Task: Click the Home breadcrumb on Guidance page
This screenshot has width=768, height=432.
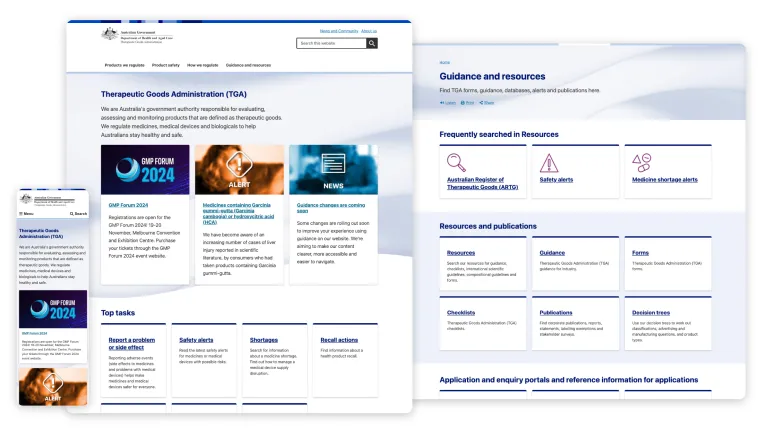Action: tap(444, 63)
